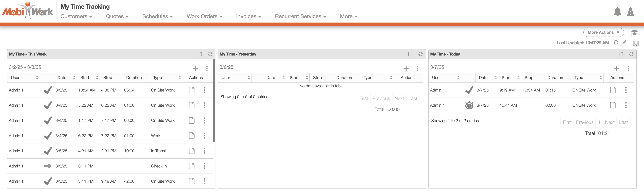Expand the Recurrent Services menu
644x194 pixels.
[300, 16]
